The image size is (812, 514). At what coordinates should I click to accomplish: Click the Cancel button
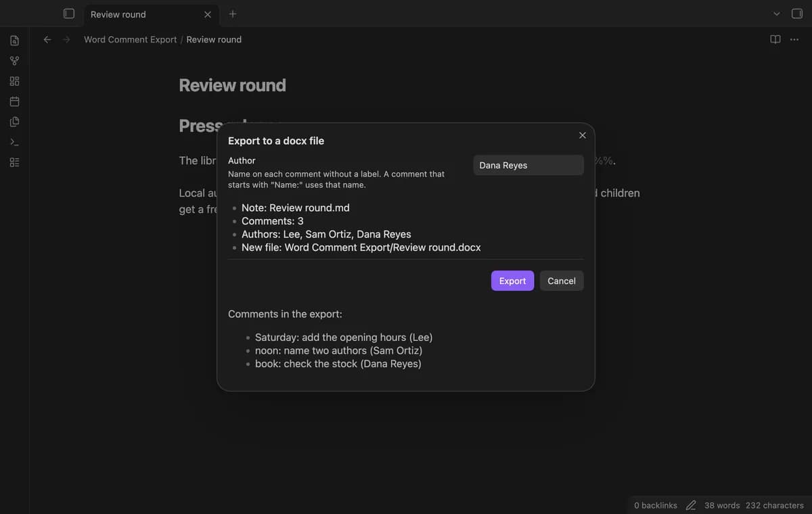click(x=562, y=281)
